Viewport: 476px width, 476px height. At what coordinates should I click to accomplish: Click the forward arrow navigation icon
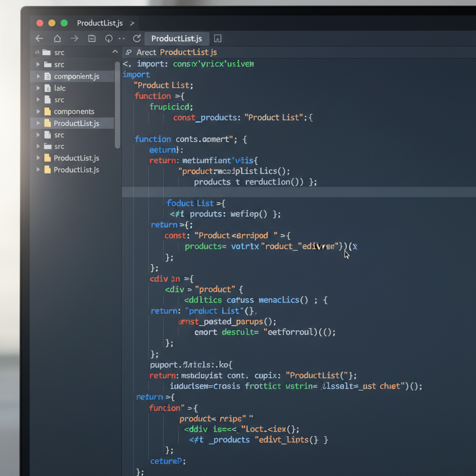pyautogui.click(x=74, y=39)
